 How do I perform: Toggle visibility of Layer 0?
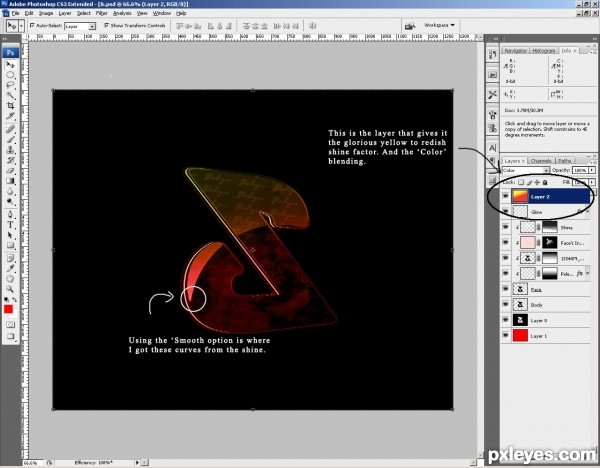[505, 320]
